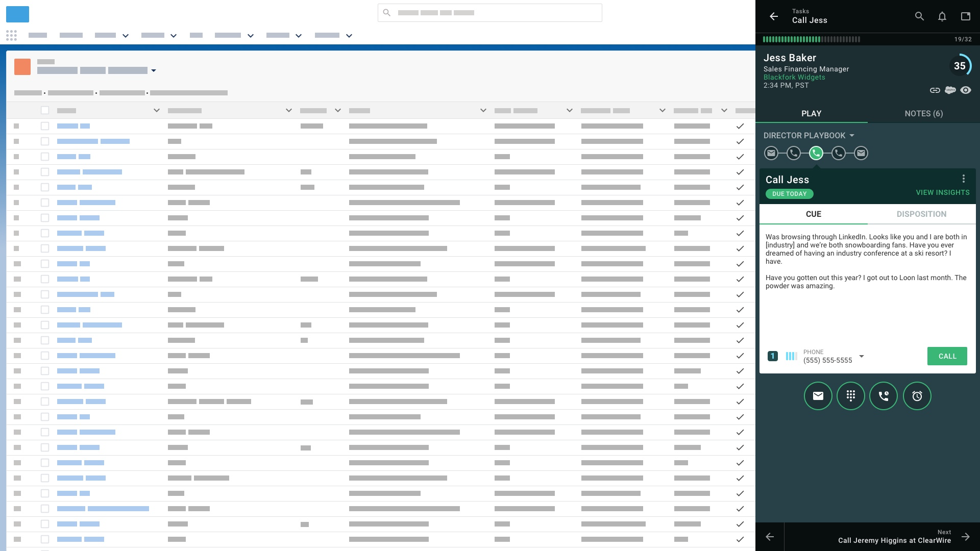This screenshot has width=980, height=551.
Task: Select the CUE tab
Action: click(814, 214)
